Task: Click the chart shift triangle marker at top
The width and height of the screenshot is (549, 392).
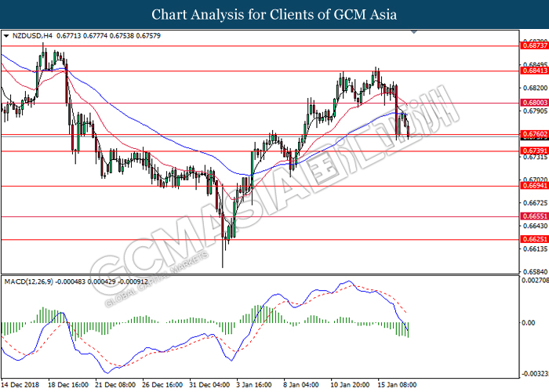Action: [414, 32]
